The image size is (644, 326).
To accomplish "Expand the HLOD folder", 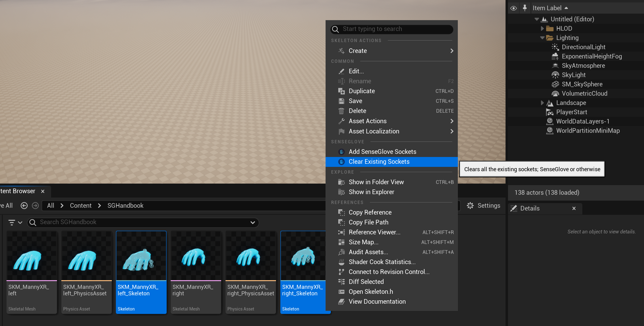I will tap(543, 28).
